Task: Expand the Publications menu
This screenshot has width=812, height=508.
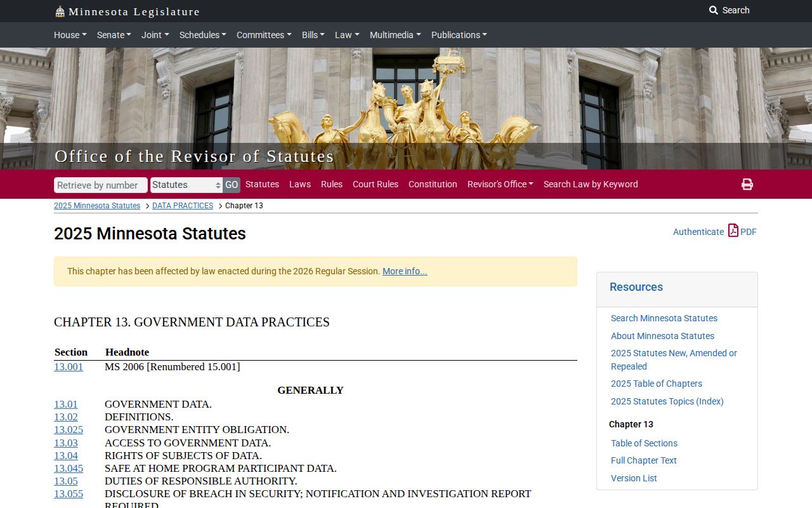Action: coord(459,35)
